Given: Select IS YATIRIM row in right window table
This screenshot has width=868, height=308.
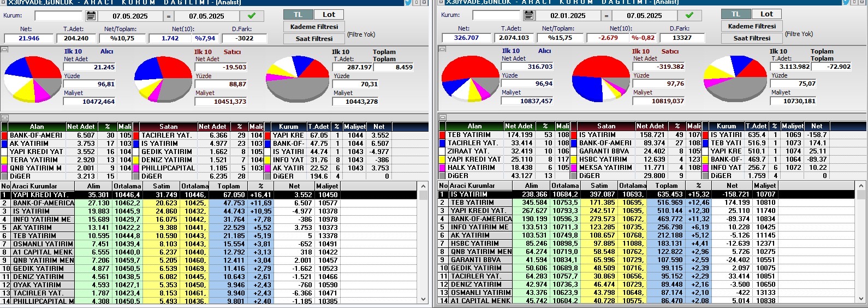Looking at the screenshot, I should point(646,194).
